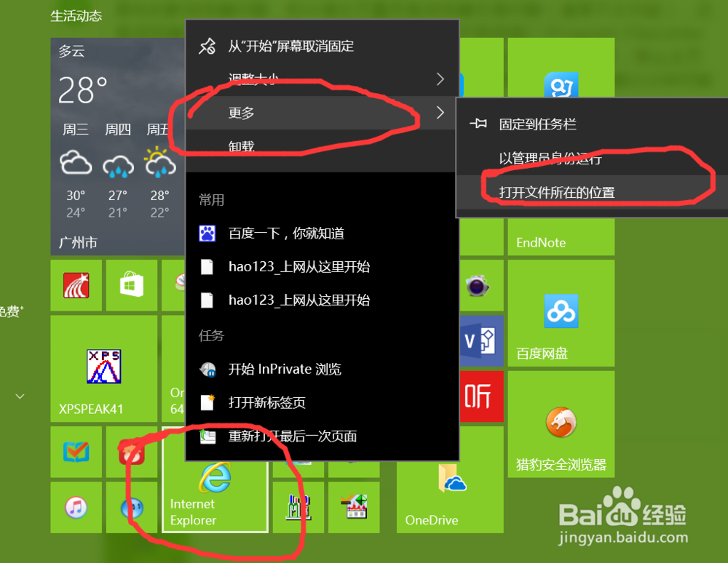Click the 生活动态 group heading

pos(76,16)
